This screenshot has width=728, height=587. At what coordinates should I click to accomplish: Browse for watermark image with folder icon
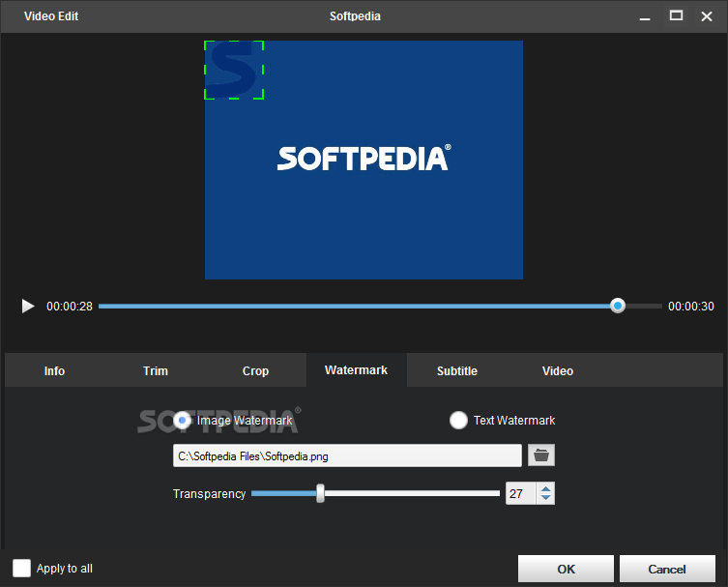click(x=540, y=455)
